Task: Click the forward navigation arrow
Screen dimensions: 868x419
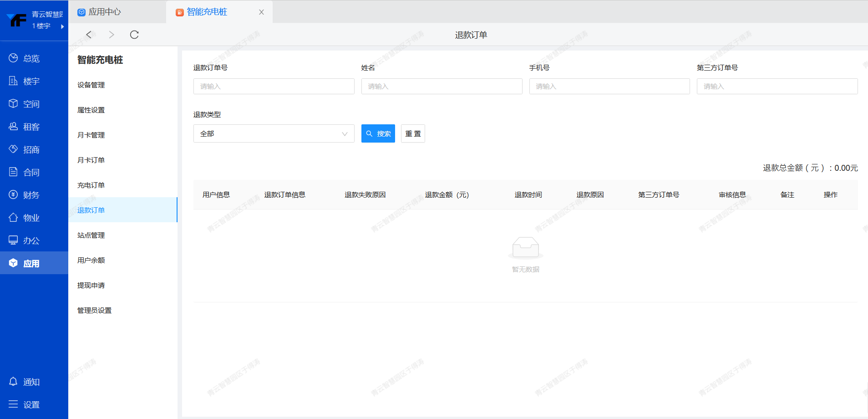Action: pos(112,35)
